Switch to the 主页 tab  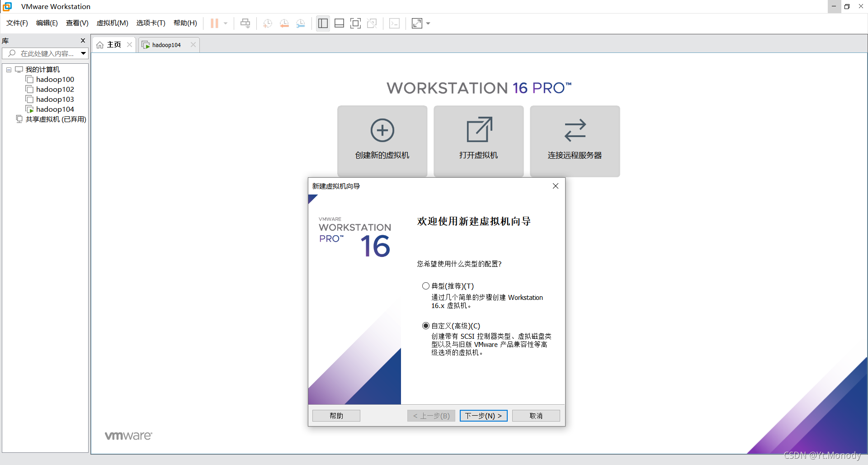click(114, 45)
